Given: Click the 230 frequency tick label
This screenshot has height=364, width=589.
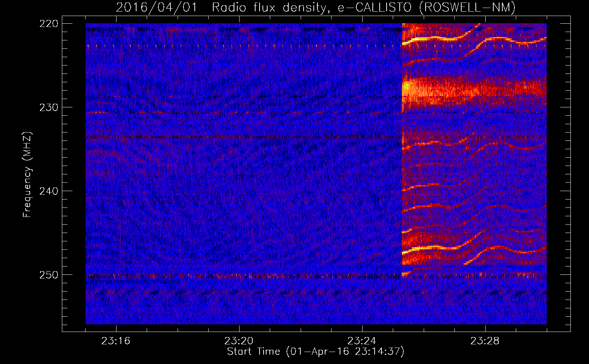Looking at the screenshot, I should coord(49,107).
